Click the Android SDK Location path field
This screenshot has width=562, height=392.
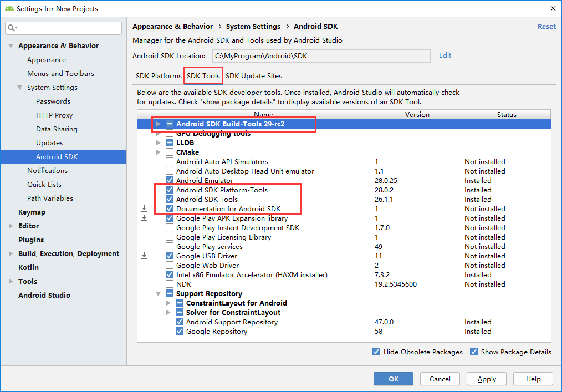[321, 56]
